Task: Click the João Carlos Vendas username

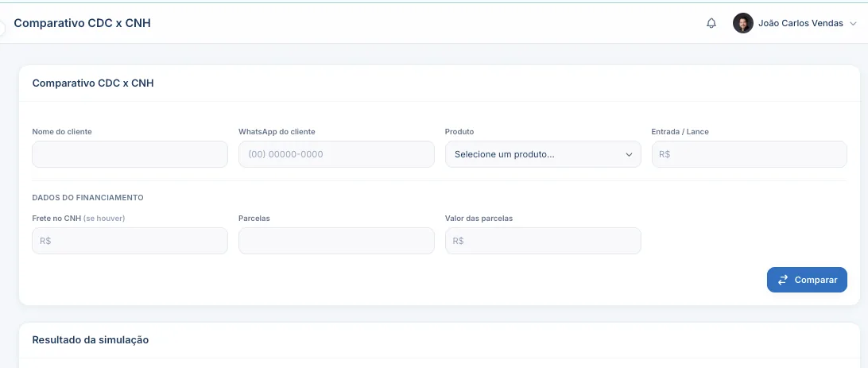Action: coord(800,23)
